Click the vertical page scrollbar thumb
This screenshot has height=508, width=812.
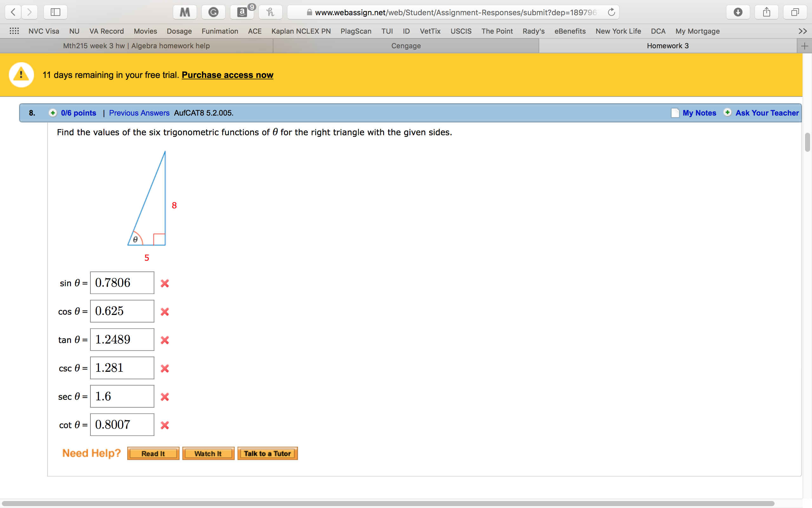tap(807, 143)
